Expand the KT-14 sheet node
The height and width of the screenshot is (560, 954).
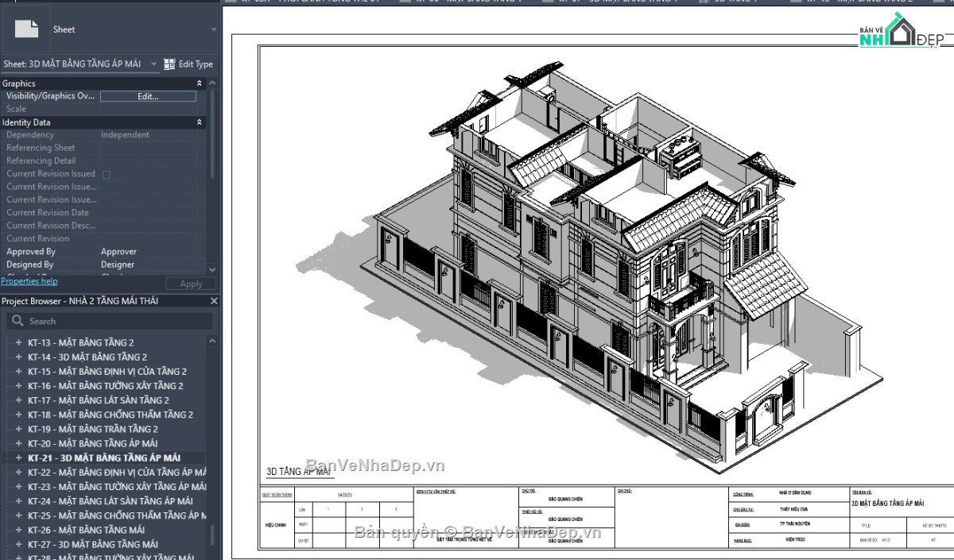19,357
